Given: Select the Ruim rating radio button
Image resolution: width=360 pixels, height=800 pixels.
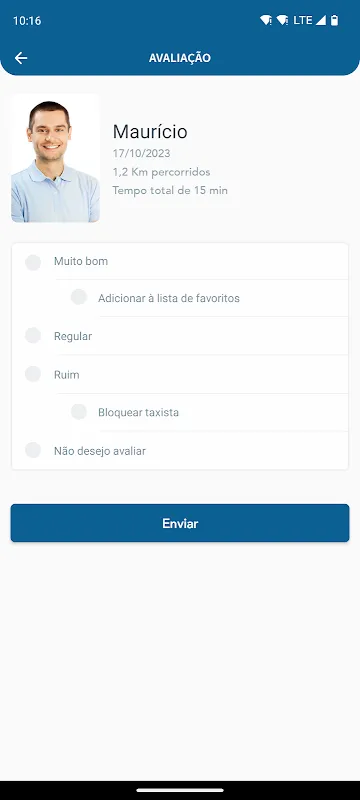Looking at the screenshot, I should [x=33, y=374].
